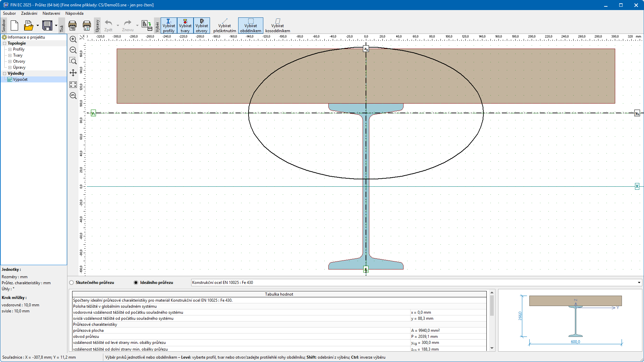
Task: Toggle the Vybírat tvary selection mode
Action: 185,25
